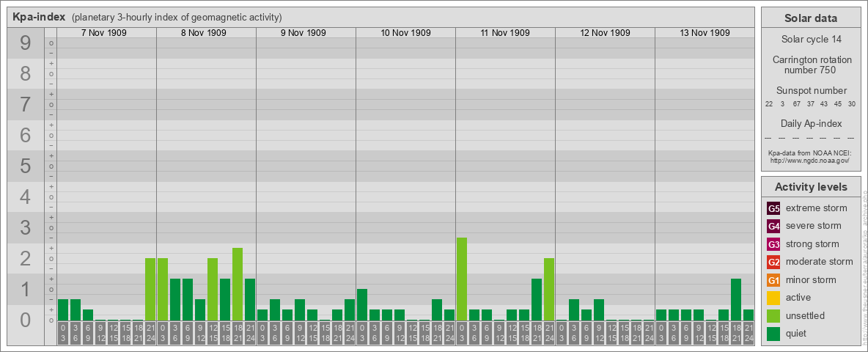Click the large '5' on the Kp scale
The height and width of the screenshot is (352, 868).
click(26, 166)
